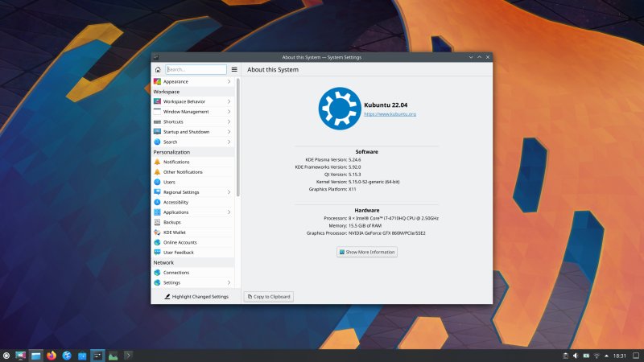
Task: Open Notifications settings in the sidebar
Action: pos(176,162)
